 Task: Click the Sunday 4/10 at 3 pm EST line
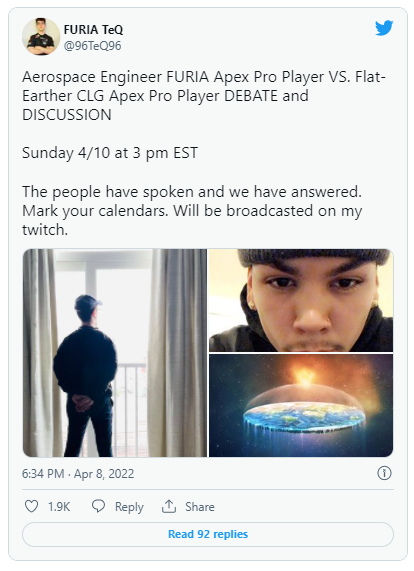(x=110, y=153)
